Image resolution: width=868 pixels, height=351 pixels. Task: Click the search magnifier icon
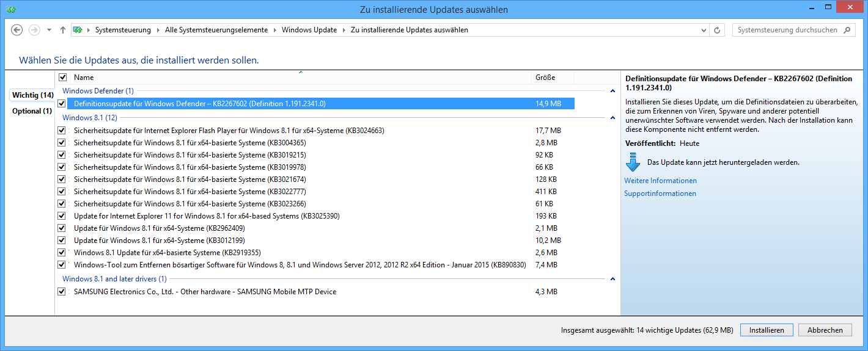pos(847,30)
